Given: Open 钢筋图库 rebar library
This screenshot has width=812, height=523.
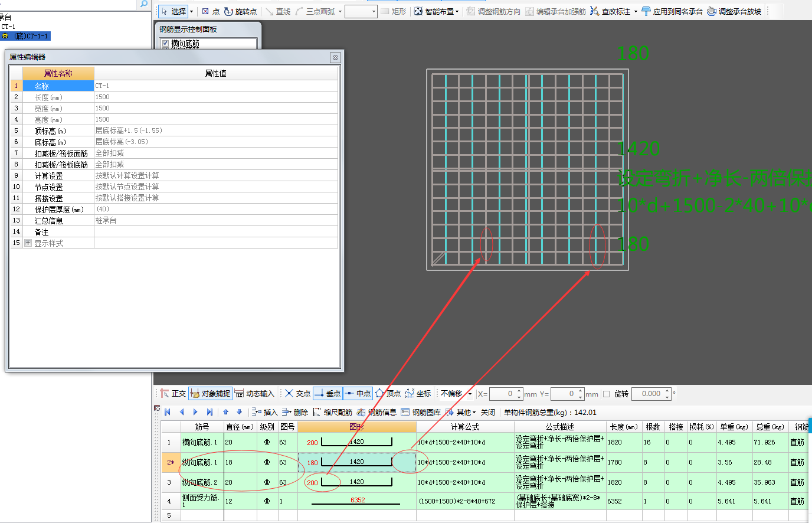Looking at the screenshot, I should coord(421,412).
